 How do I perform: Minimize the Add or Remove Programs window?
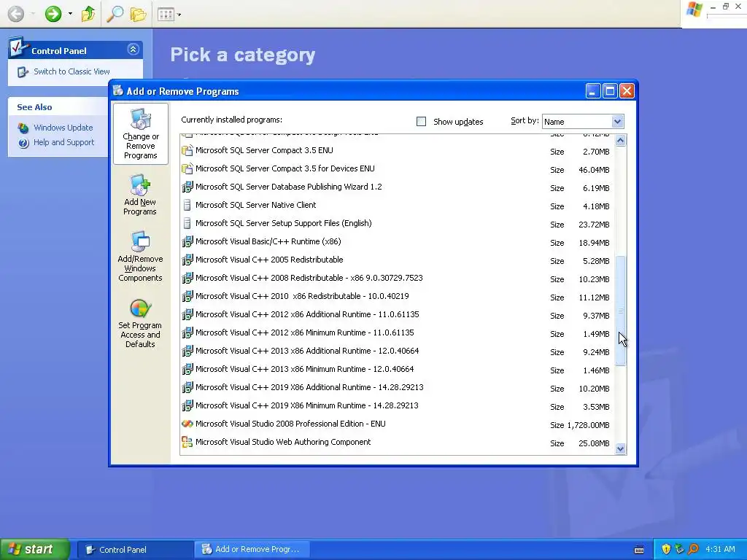592,91
